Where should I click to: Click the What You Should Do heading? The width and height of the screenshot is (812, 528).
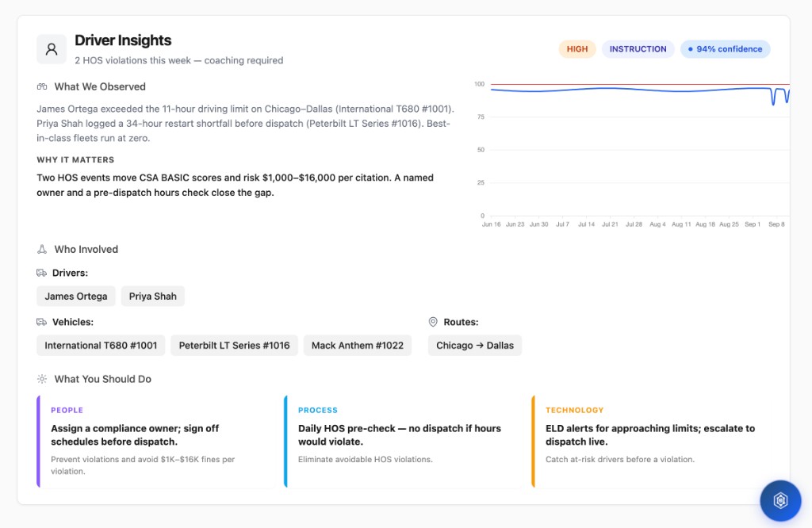coord(102,379)
